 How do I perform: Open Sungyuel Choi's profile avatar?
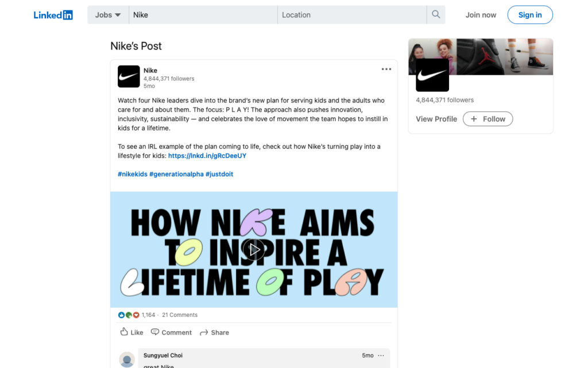127,360
